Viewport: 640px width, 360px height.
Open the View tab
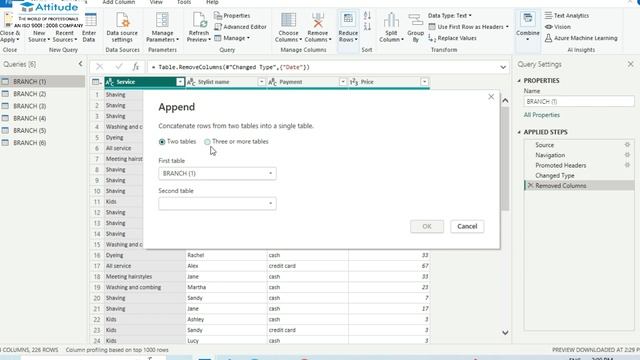[x=156, y=2]
